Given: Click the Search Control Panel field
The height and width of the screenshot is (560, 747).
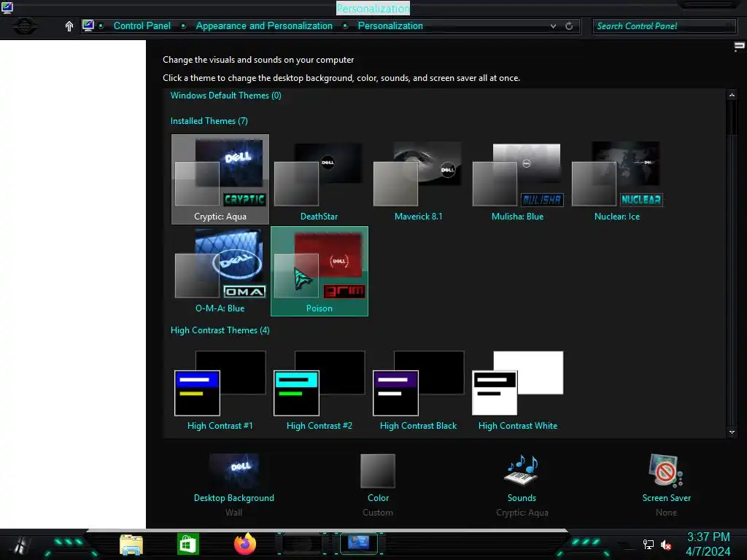Looking at the screenshot, I should (664, 26).
